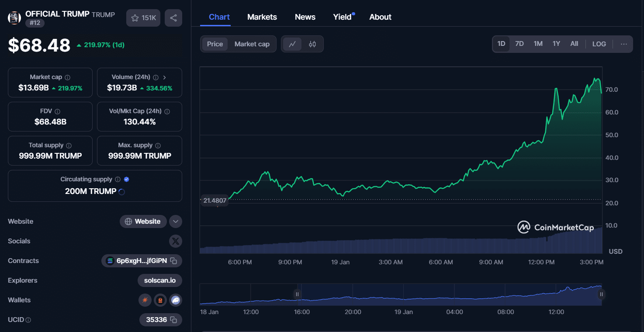This screenshot has width=644, height=332.
Task: Click the 6p6xgH...jfGiPN contract address
Action: (142, 261)
